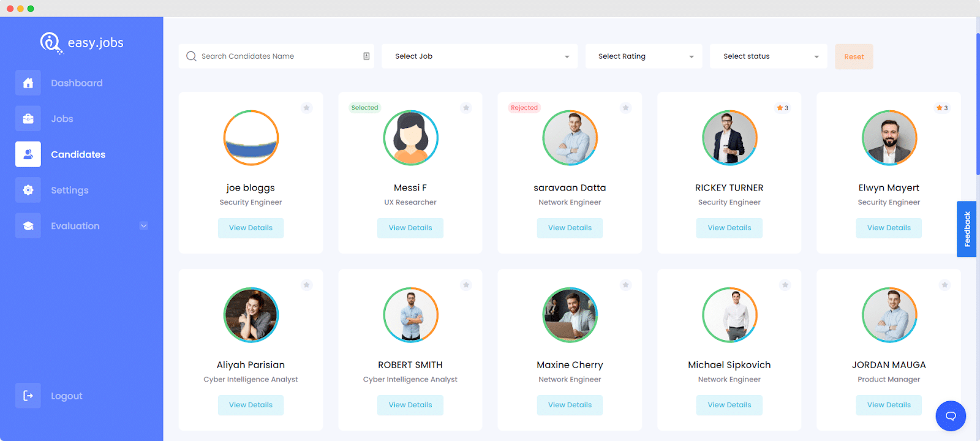This screenshot has width=980, height=441.
Task: Click the icon inside the search field
Action: tap(366, 56)
